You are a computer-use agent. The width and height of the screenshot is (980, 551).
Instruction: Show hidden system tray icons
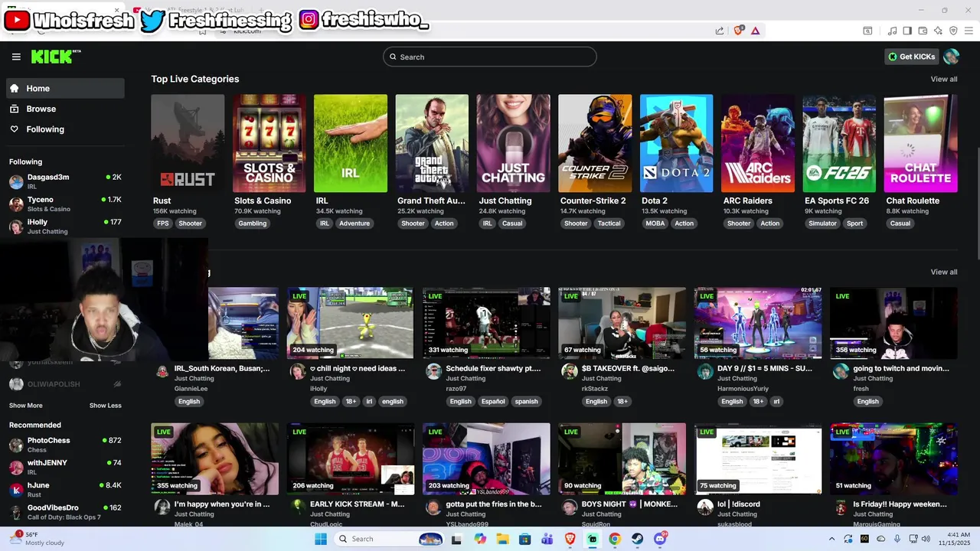click(831, 539)
